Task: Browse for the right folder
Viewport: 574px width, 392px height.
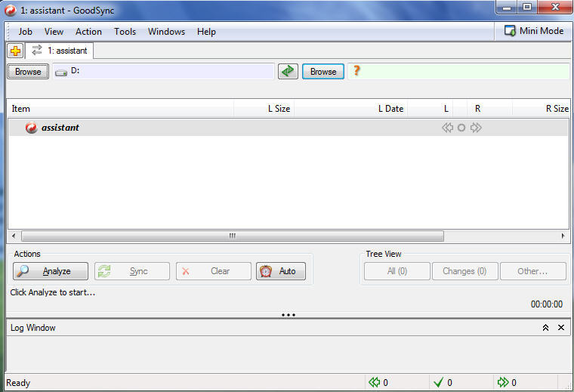Action: point(323,71)
